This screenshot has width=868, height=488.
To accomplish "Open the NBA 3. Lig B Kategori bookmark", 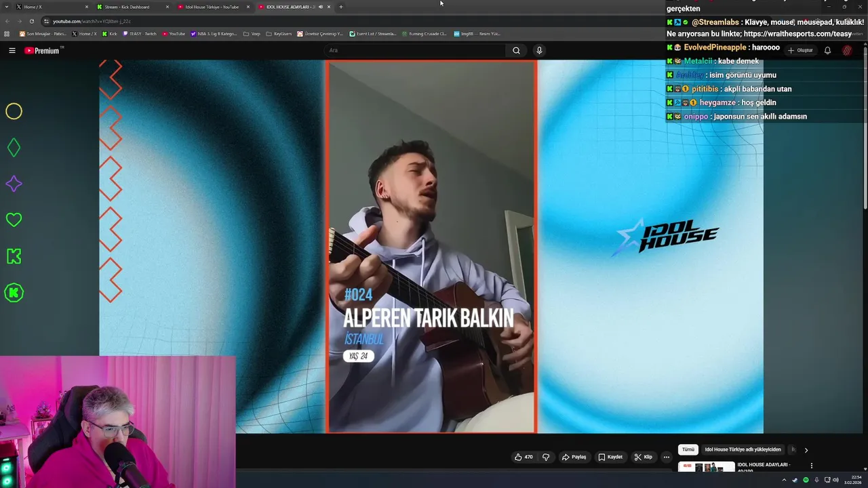I will [214, 33].
